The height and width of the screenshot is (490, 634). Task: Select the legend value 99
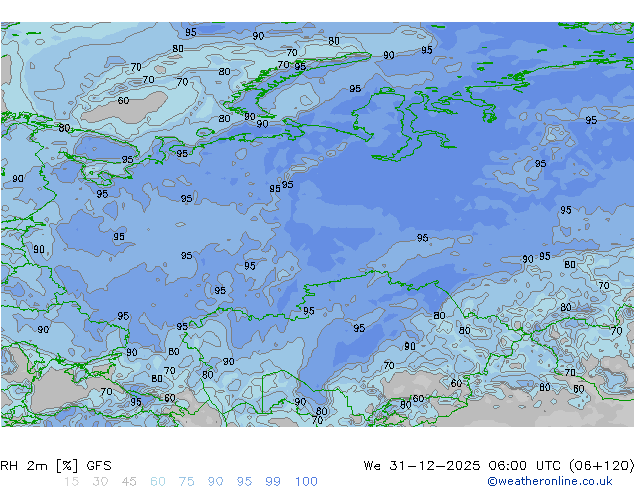click(273, 482)
